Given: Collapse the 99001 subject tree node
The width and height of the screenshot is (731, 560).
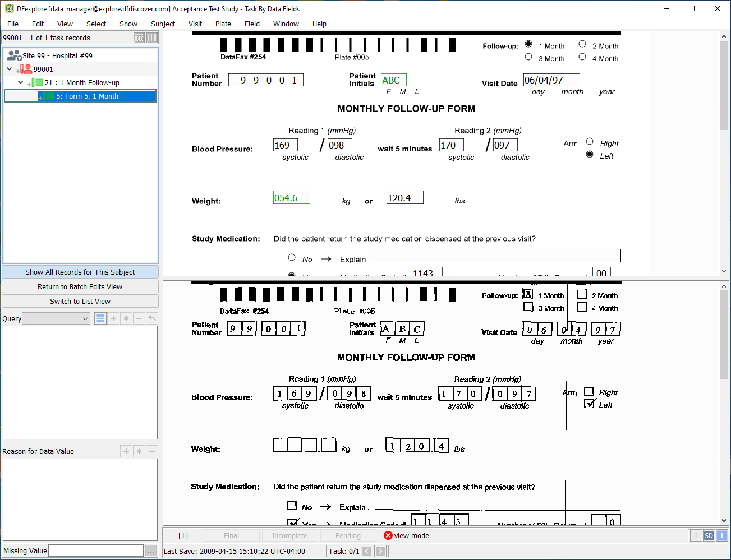Looking at the screenshot, I should (10, 69).
